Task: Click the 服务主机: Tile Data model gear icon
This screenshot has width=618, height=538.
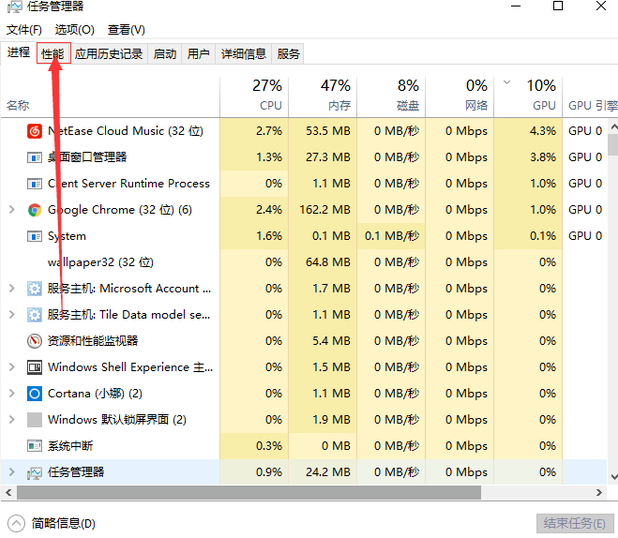Action: coord(35,315)
